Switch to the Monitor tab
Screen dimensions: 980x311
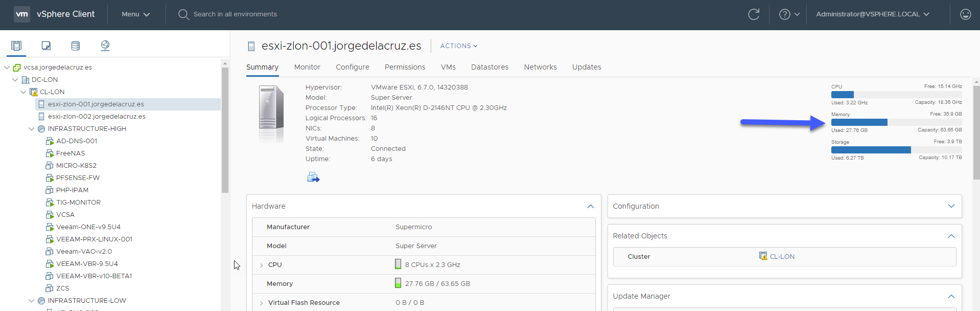pos(307,67)
